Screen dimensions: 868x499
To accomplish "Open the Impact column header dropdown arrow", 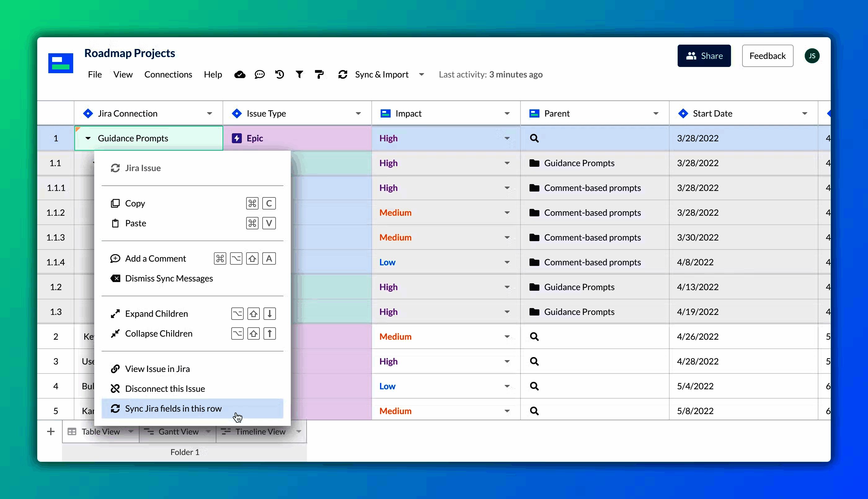I will coord(507,113).
